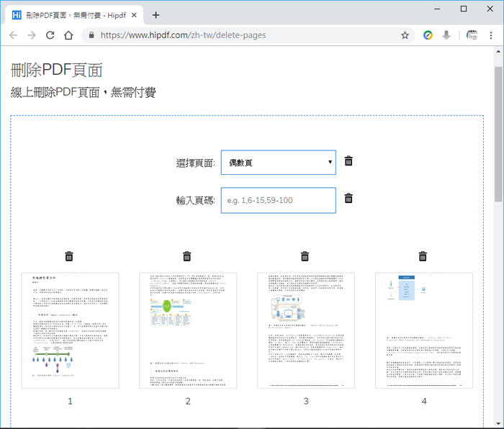
Task: Delete page 1 using its trash icon
Action: pyautogui.click(x=69, y=256)
